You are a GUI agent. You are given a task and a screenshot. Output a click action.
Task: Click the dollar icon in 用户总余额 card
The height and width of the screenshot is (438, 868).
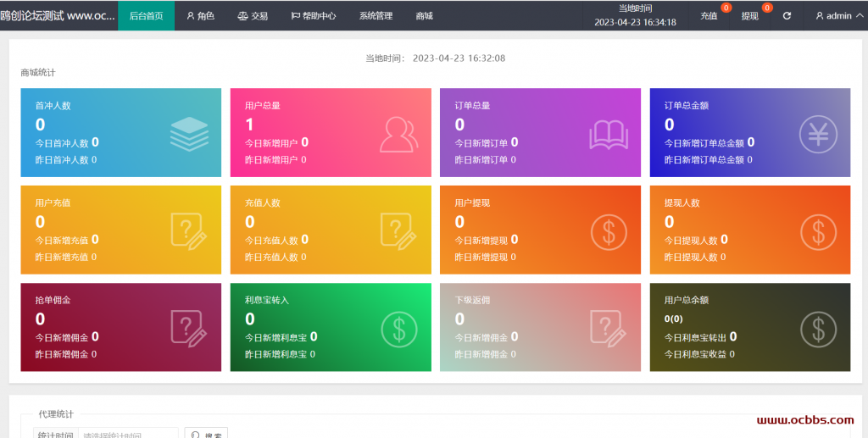pyautogui.click(x=818, y=329)
